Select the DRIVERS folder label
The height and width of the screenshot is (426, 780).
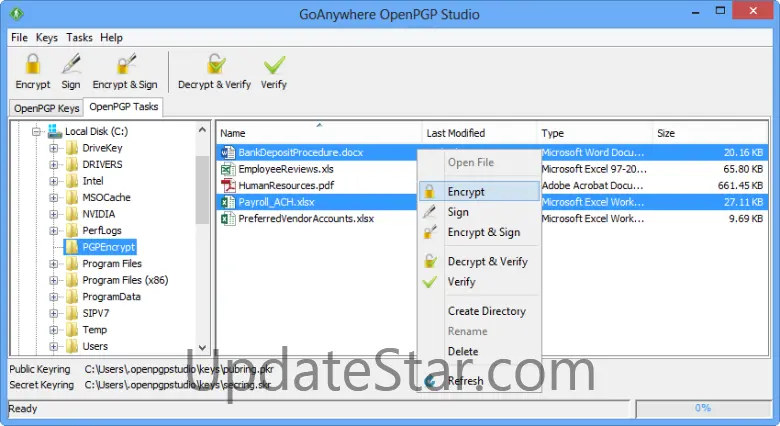(102, 164)
